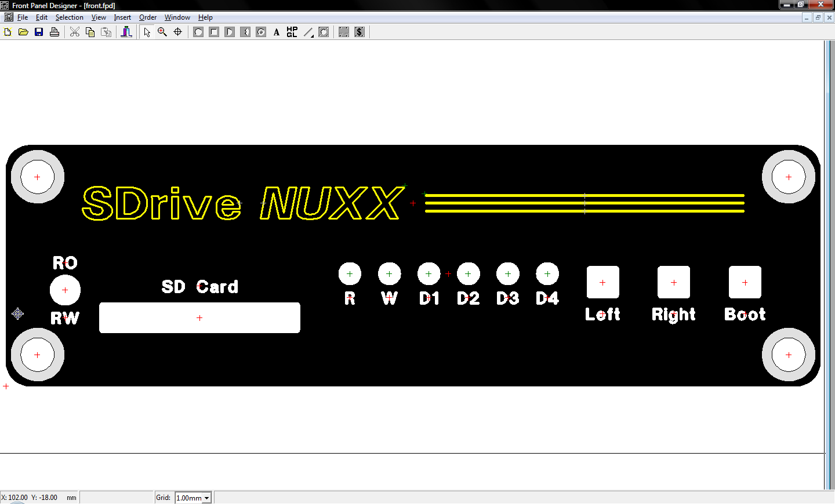Activate the zoom magnifier tool
The image size is (835, 504).
(x=162, y=32)
